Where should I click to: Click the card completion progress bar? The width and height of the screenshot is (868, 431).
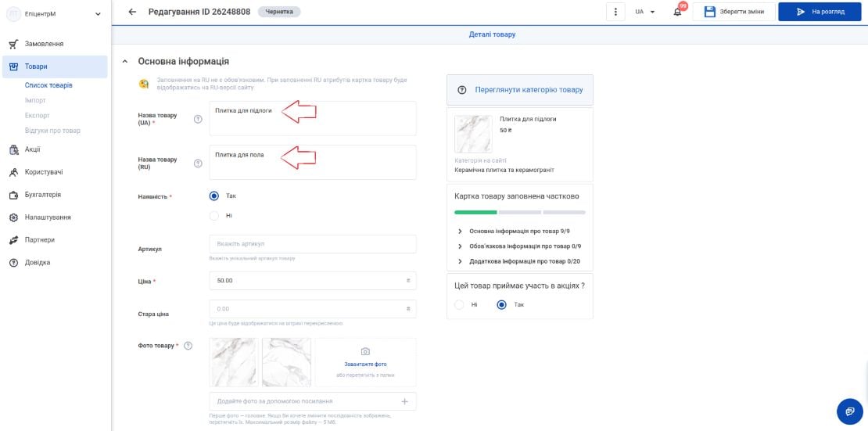click(520, 212)
